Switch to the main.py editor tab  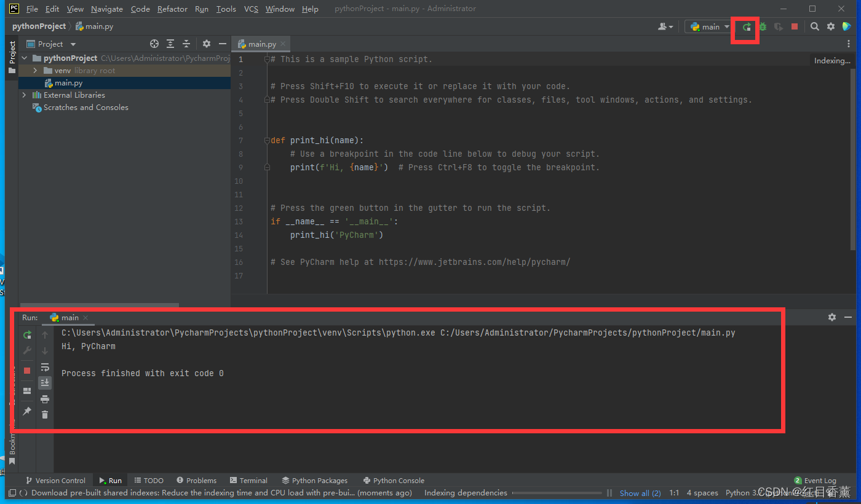pyautogui.click(x=262, y=44)
